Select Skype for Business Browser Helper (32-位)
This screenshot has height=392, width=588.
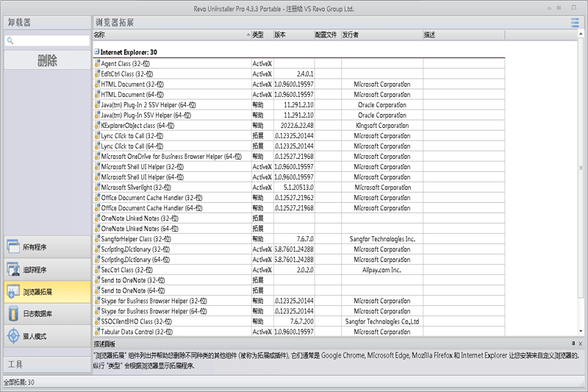point(299,301)
